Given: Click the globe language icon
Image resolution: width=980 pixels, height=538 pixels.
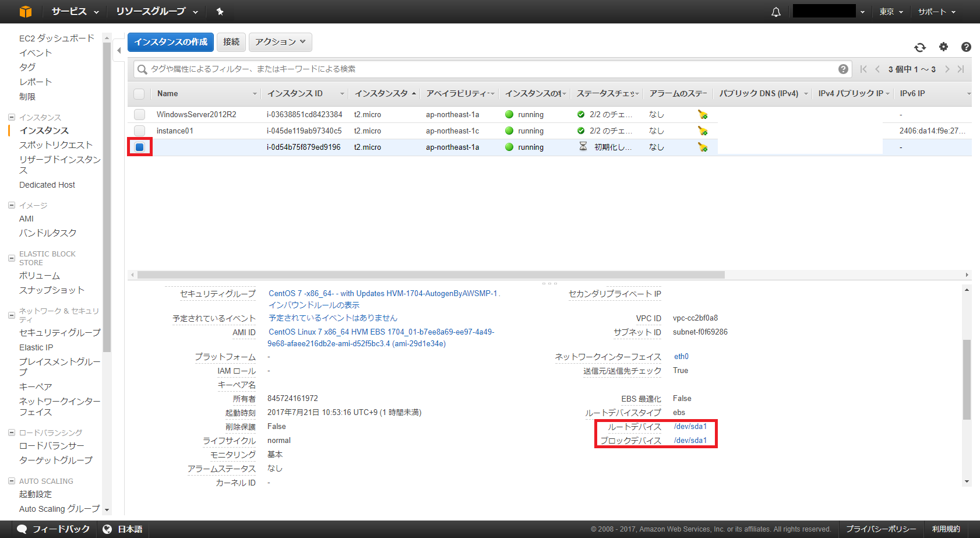Looking at the screenshot, I should pyautogui.click(x=107, y=529).
